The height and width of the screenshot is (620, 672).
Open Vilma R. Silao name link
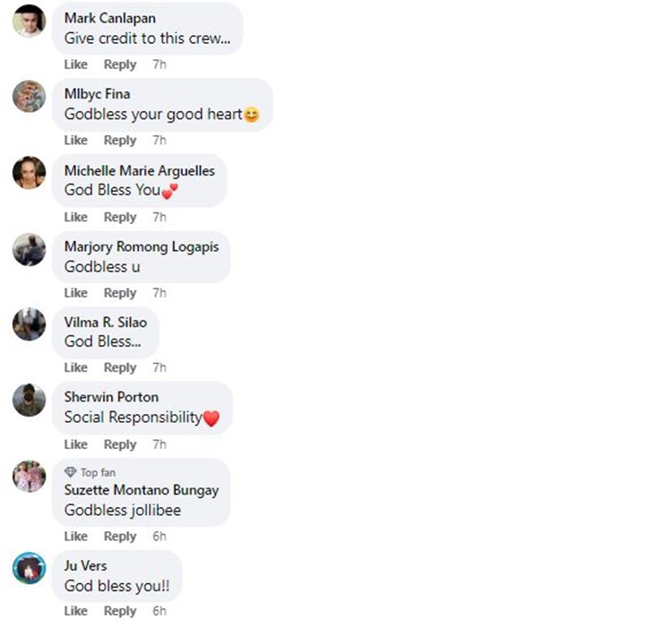point(106,322)
